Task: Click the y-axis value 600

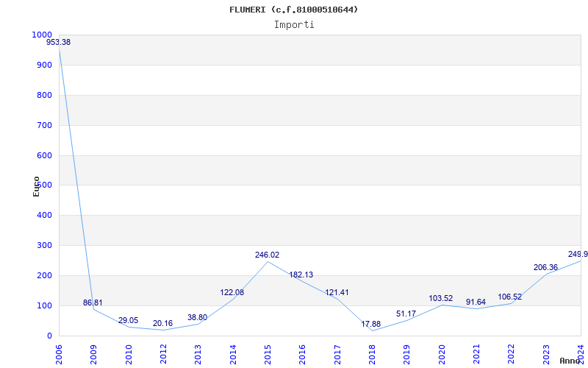Action: (x=44, y=155)
